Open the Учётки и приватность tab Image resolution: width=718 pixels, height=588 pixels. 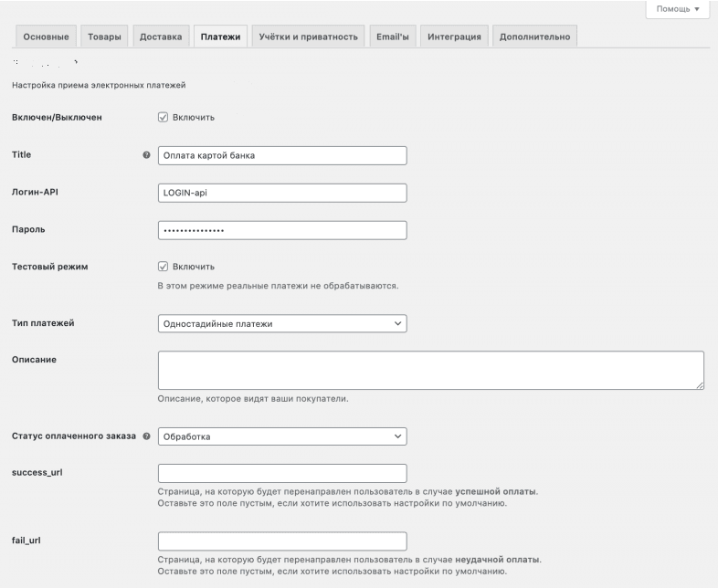tap(310, 36)
